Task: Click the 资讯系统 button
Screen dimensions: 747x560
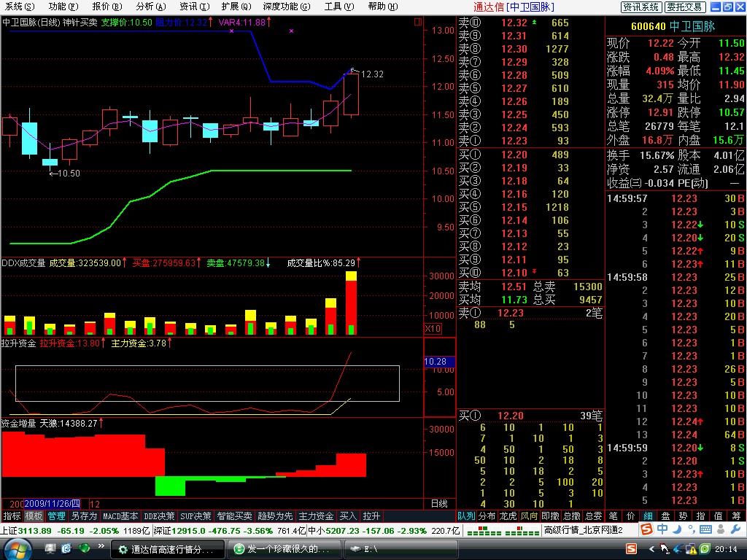Action: click(x=641, y=7)
